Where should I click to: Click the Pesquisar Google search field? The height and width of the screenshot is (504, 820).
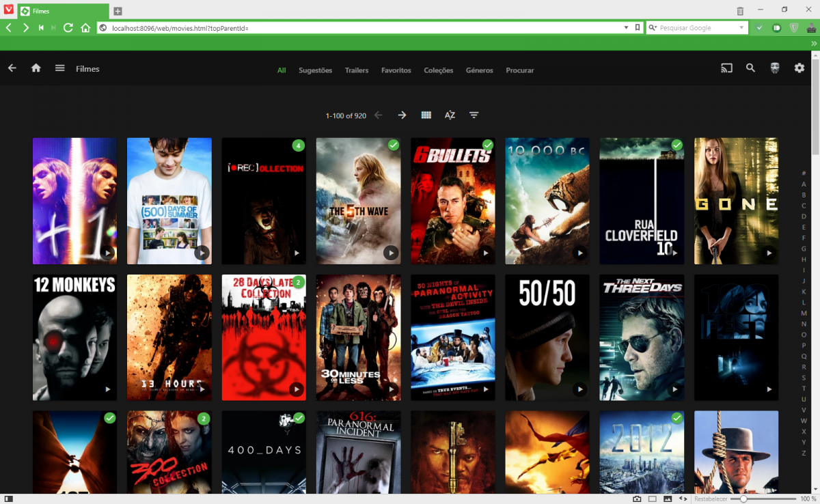coord(697,28)
